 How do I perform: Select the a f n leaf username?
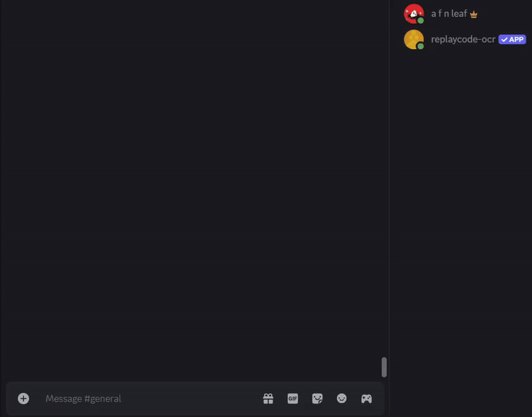449,13
